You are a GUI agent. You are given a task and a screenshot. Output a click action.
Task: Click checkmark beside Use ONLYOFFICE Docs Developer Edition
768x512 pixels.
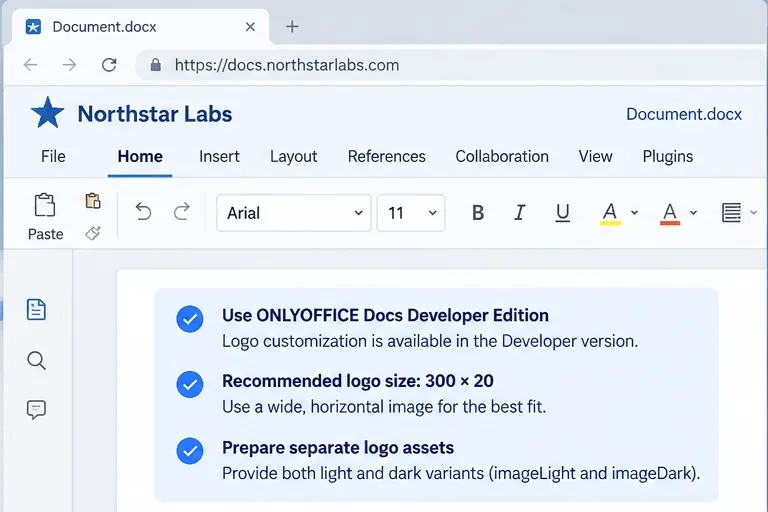(x=190, y=319)
